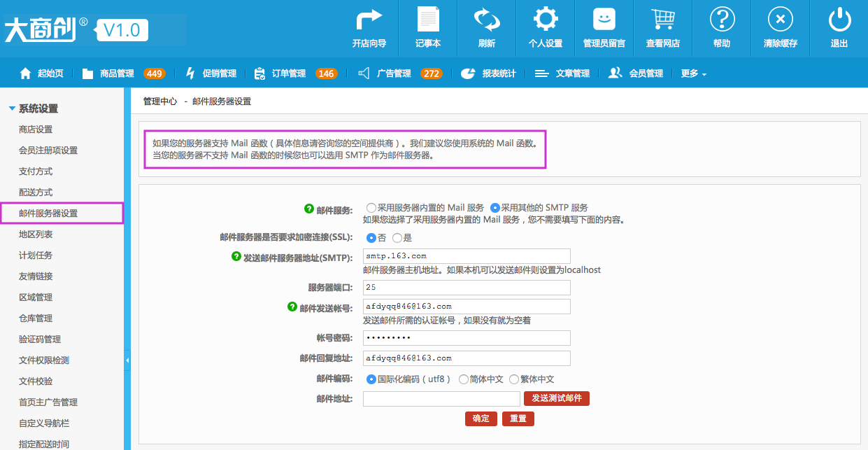Image resolution: width=868 pixels, height=450 pixels.
Task: Select 采用其他的 SMTP 服务 radio
Action: (495, 208)
